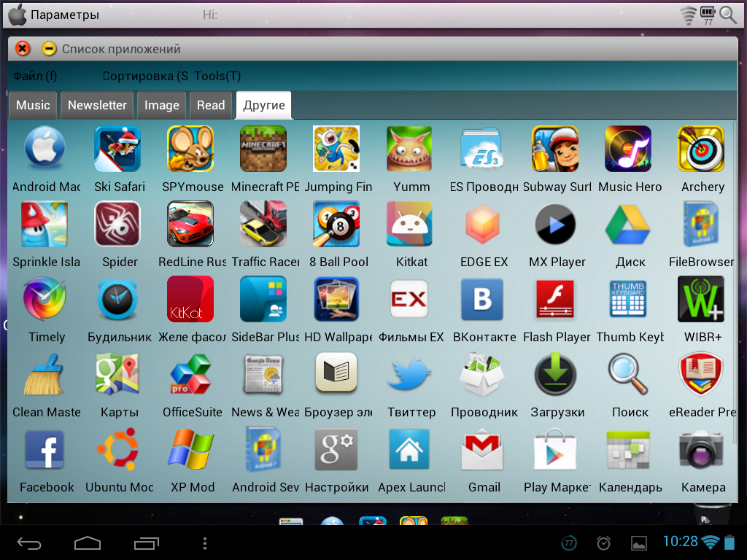Open the Сортировка menu
Image resolution: width=747 pixels, height=560 pixels.
[145, 76]
